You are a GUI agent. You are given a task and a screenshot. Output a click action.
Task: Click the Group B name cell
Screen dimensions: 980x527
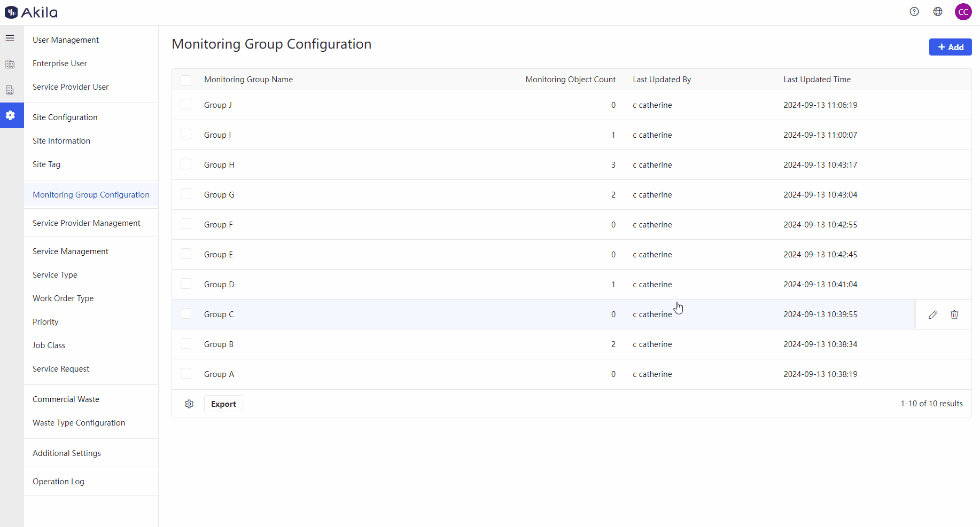click(x=219, y=344)
